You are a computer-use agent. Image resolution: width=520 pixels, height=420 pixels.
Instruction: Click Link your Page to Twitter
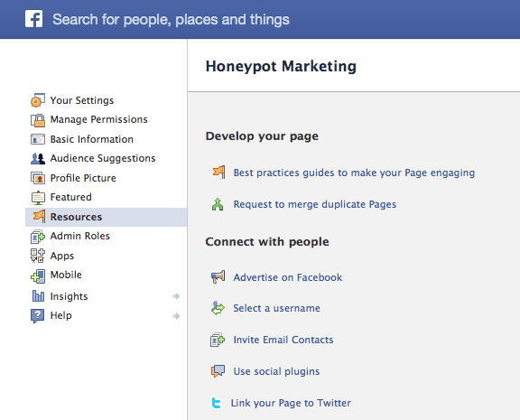tap(291, 403)
